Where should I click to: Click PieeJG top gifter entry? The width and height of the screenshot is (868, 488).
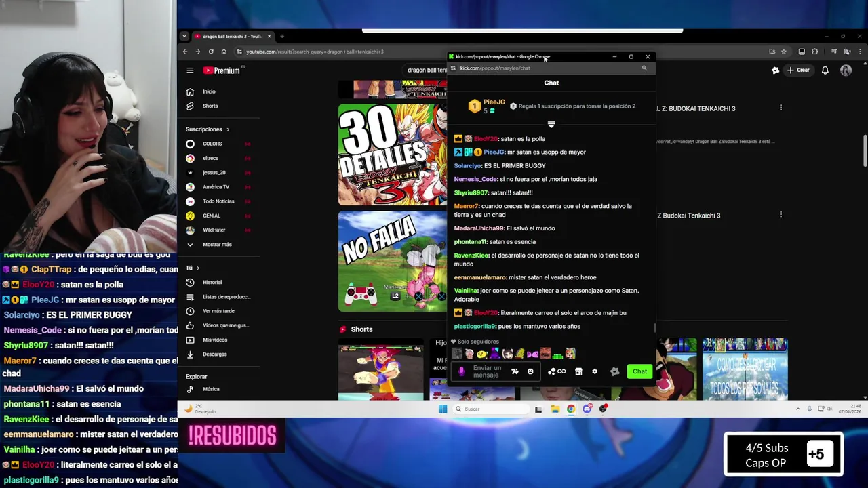[486, 106]
